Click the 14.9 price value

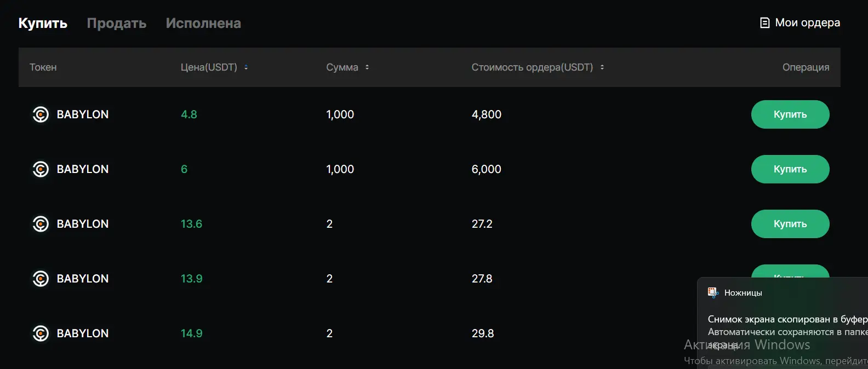[x=191, y=333]
